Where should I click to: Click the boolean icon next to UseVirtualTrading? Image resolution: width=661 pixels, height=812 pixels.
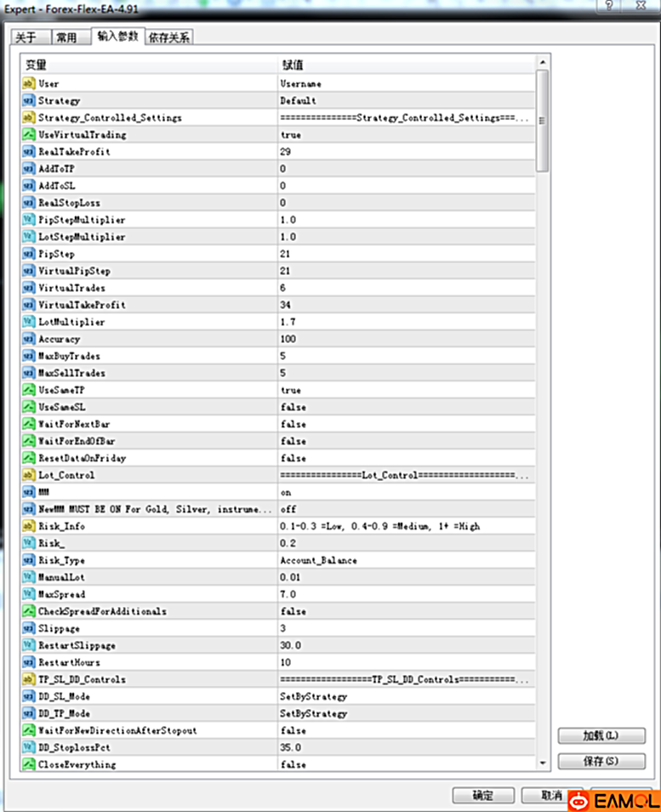tap(28, 134)
